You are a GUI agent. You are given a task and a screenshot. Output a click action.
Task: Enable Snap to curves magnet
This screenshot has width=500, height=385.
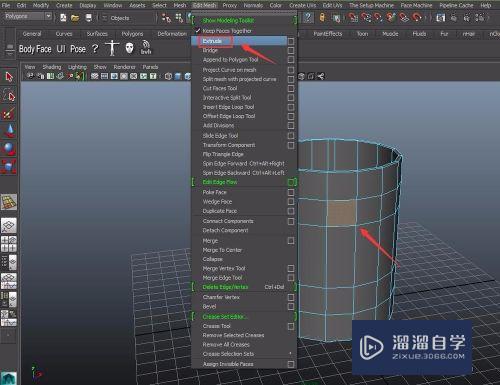(366, 17)
